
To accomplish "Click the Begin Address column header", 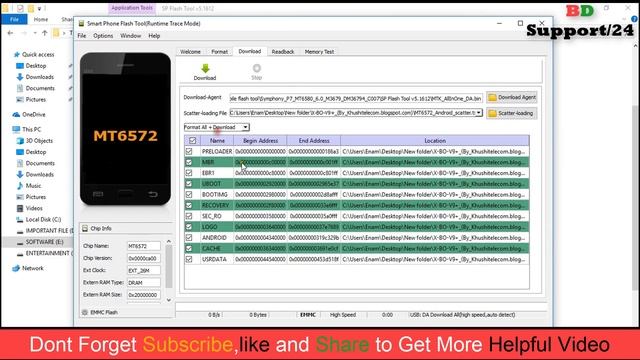I will (x=260, y=140).
